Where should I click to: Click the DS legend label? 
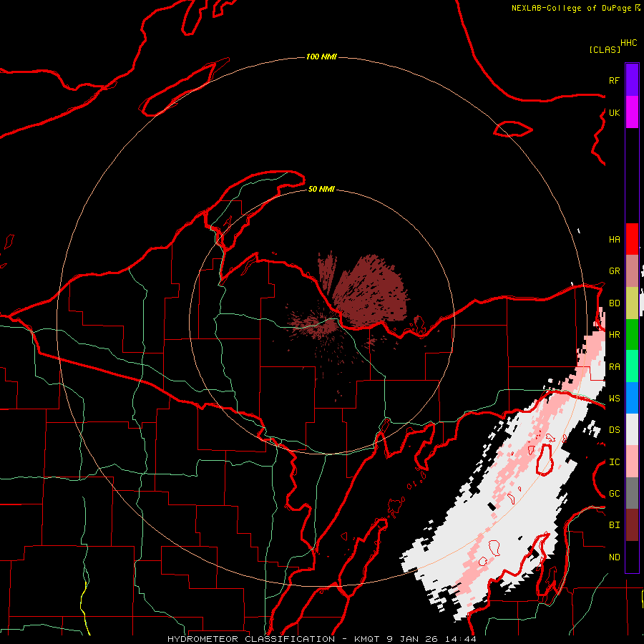614,430
